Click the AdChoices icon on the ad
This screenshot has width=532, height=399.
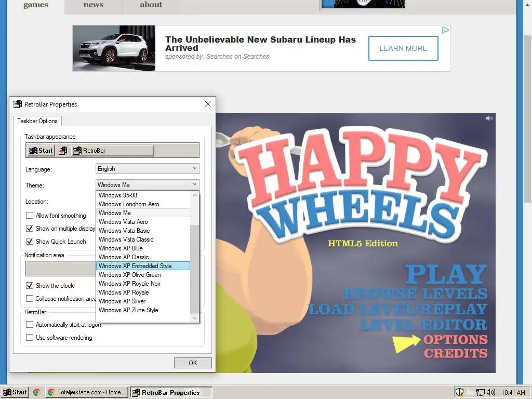pyautogui.click(x=445, y=30)
